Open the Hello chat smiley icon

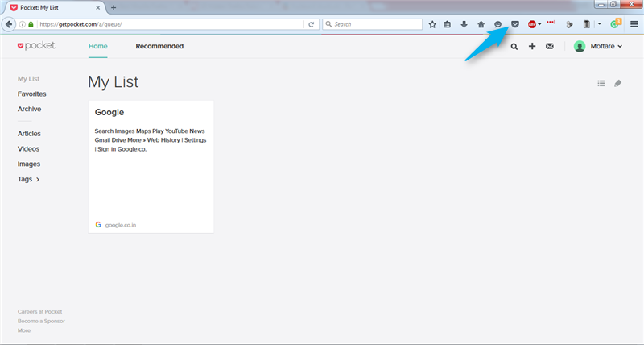click(x=497, y=24)
